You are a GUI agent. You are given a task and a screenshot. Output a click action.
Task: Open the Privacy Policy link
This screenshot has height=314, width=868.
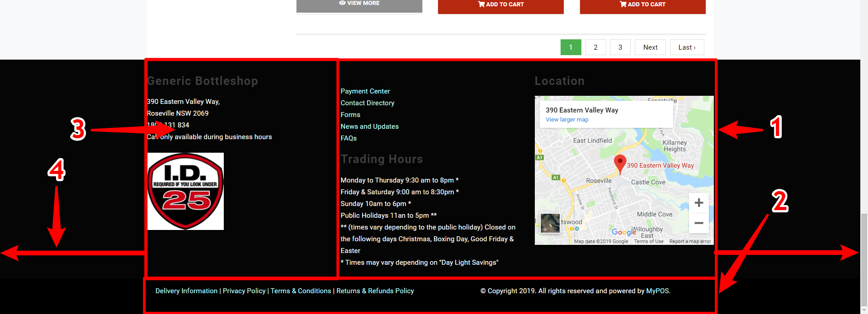(244, 291)
